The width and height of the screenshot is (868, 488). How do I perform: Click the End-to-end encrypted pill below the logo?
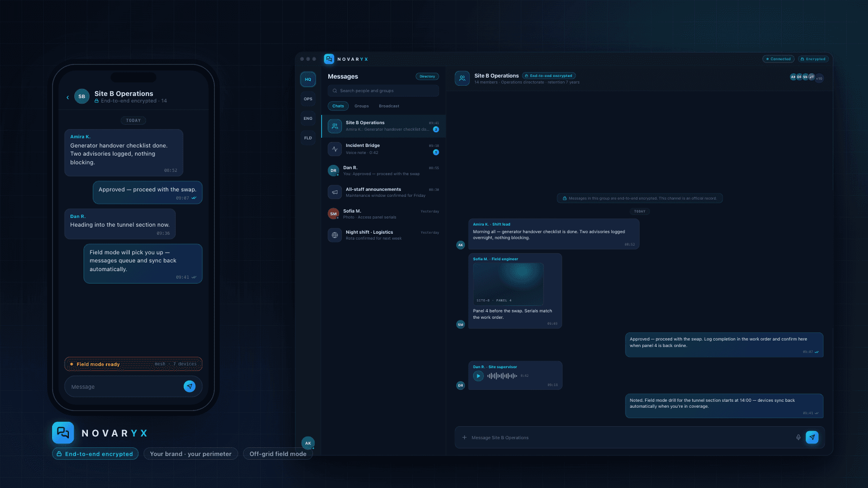click(x=95, y=454)
